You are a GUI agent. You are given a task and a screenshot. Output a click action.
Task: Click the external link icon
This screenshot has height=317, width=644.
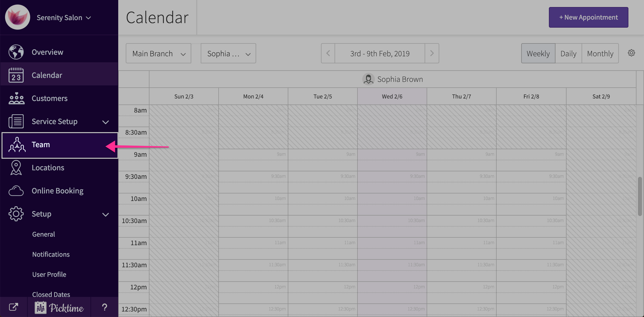coord(14,307)
